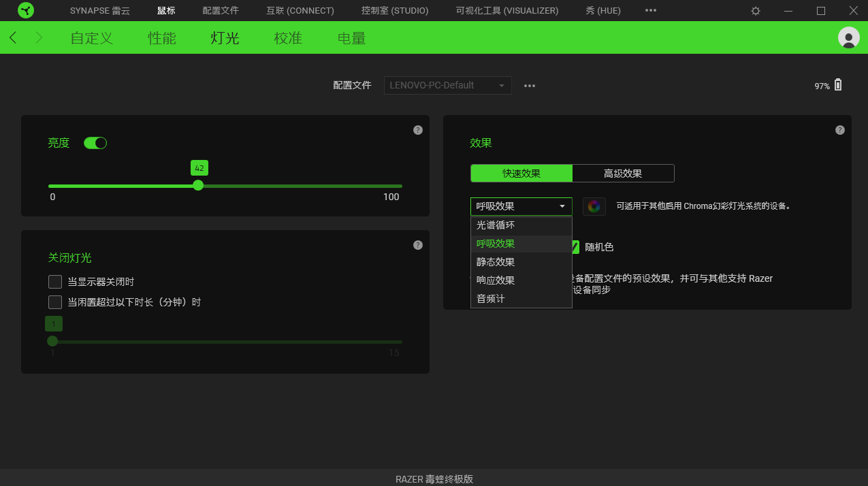
Task: Go forward with the right arrow
Action: (39, 37)
